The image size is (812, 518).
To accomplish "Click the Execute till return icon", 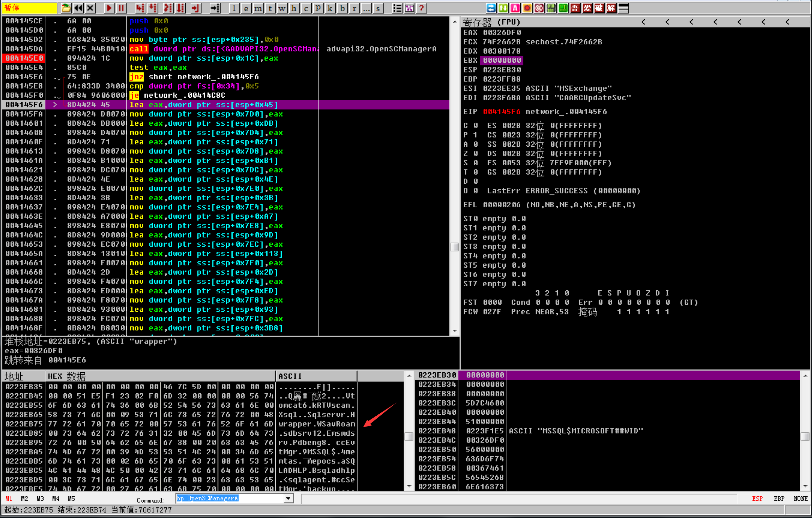I will pyautogui.click(x=196, y=8).
